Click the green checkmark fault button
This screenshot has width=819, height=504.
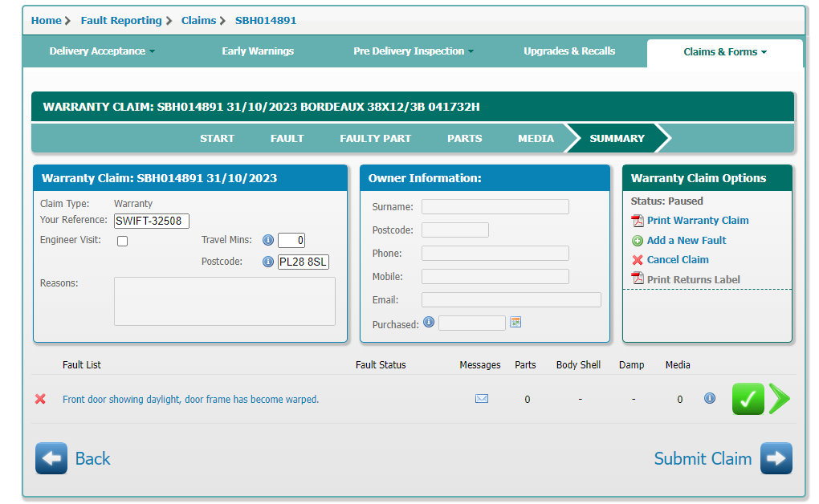click(748, 399)
